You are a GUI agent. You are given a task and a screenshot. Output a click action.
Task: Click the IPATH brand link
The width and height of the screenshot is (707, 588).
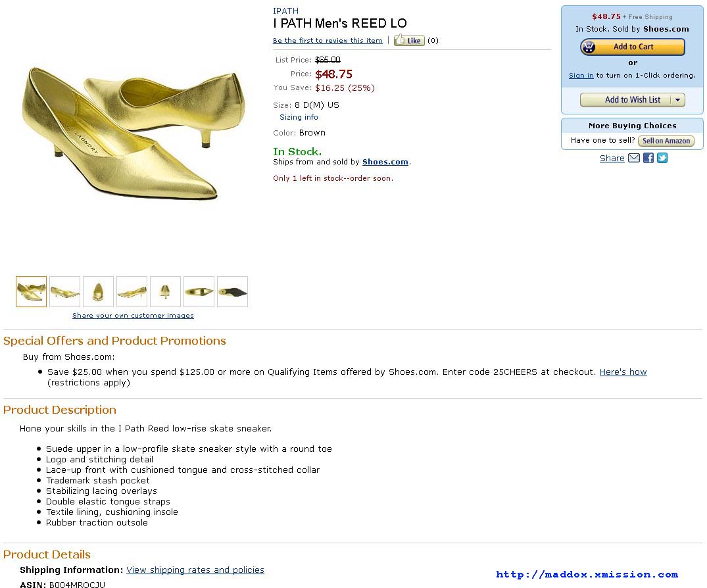point(285,11)
